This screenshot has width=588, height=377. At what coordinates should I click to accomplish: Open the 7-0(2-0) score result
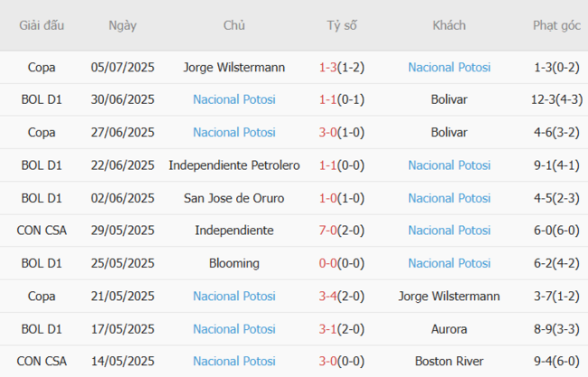(x=342, y=231)
